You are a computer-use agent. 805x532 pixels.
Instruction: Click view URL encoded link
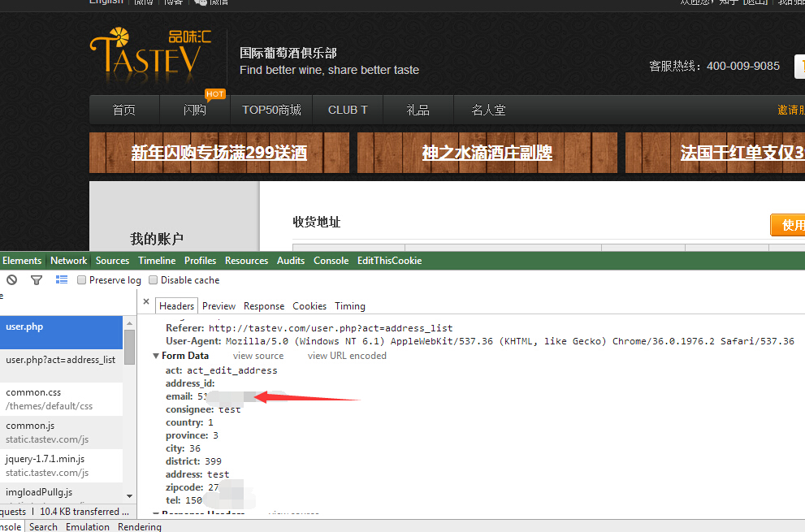tap(347, 356)
